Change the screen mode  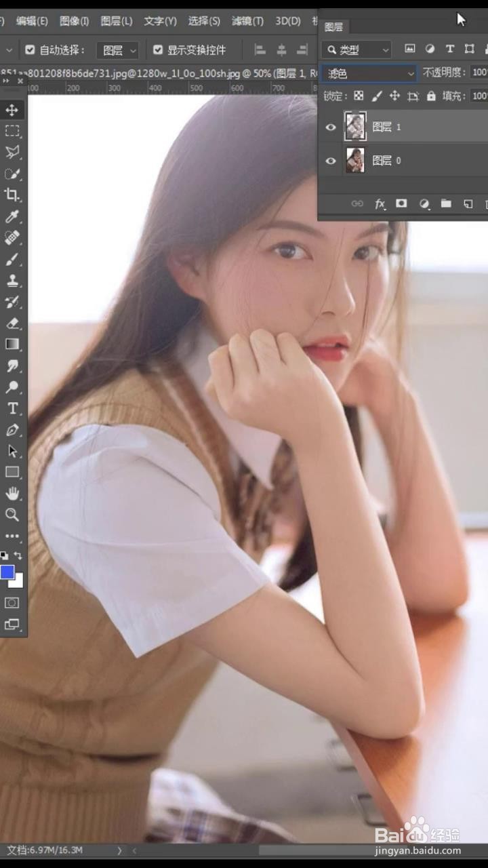[x=12, y=625]
